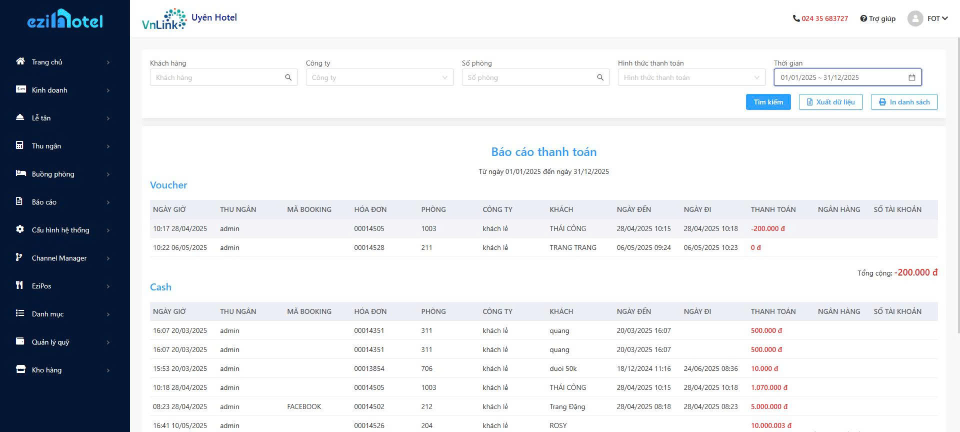
Task: Expand Kinh doanh menu chevron
Action: pos(108,90)
